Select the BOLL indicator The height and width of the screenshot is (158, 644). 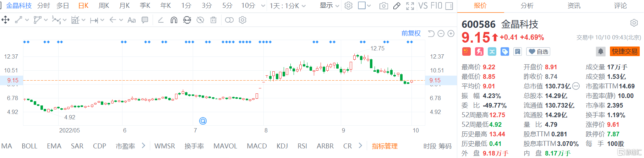29,146
